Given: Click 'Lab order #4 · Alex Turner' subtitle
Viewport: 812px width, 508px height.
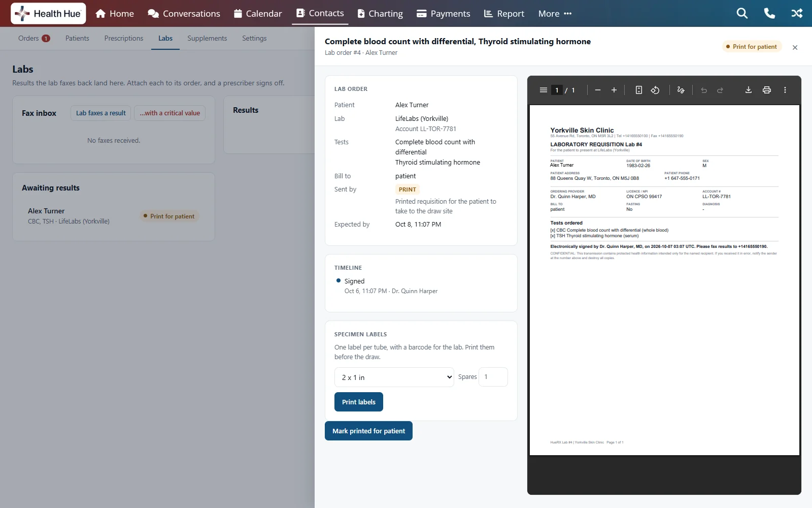Looking at the screenshot, I should (x=361, y=52).
